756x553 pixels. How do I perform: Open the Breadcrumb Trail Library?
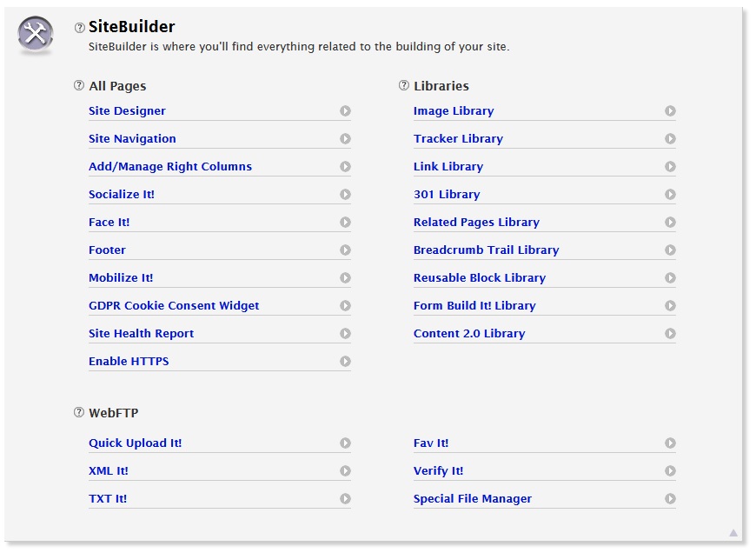tap(486, 250)
